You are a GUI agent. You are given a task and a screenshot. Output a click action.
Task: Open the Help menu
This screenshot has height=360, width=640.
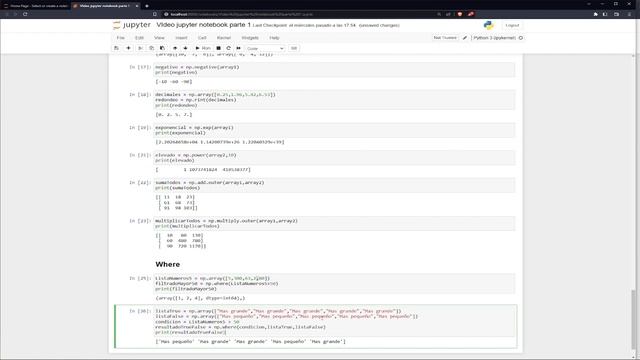274,38
